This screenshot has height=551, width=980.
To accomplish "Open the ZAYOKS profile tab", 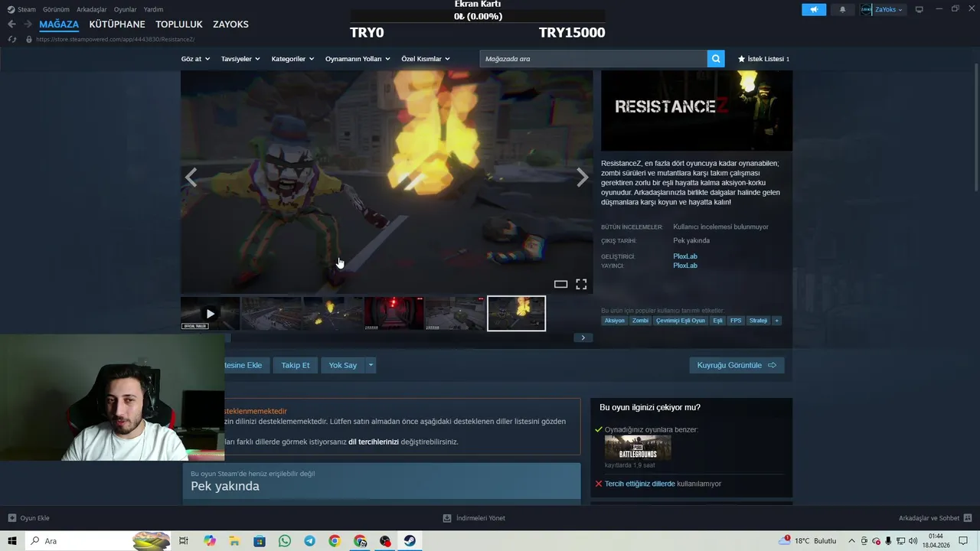I will [x=230, y=24].
